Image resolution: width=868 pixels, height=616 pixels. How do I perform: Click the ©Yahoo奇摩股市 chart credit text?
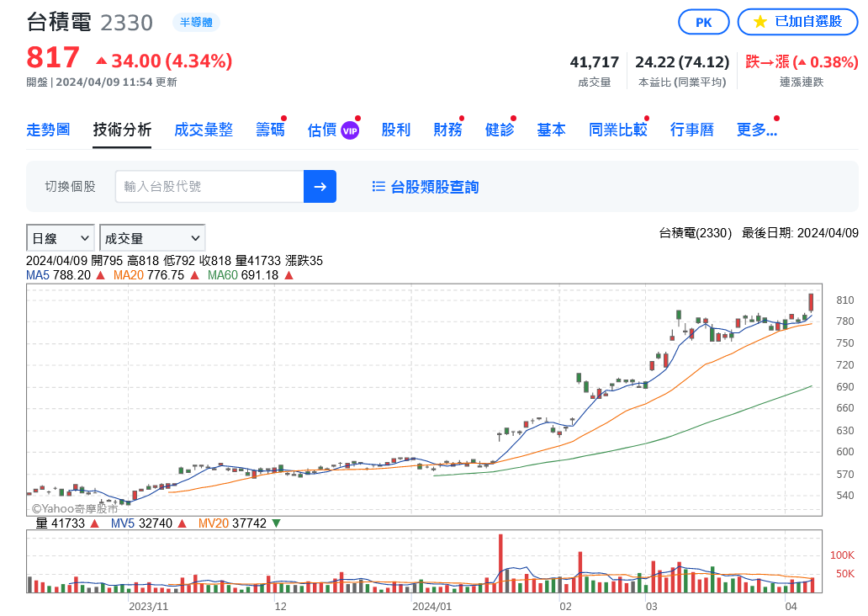[75, 508]
